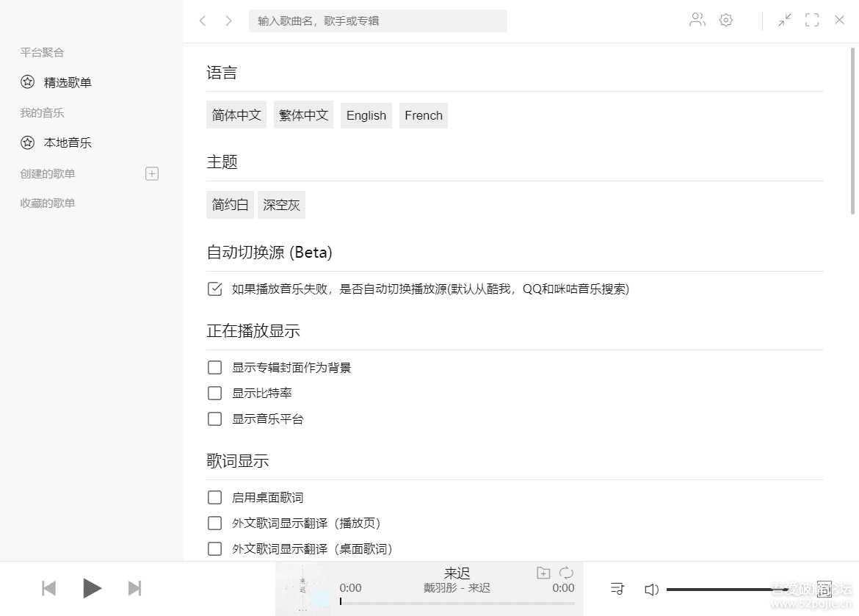Click the song search input field

point(378,21)
